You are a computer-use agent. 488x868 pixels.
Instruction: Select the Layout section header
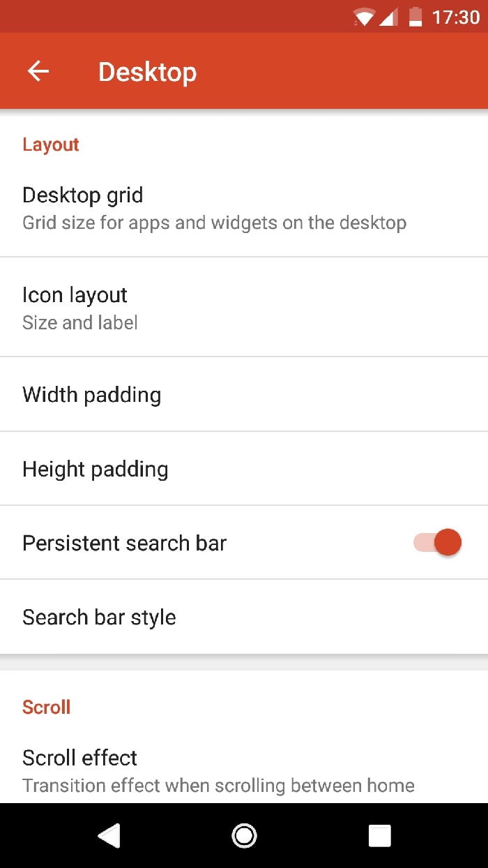(x=50, y=144)
